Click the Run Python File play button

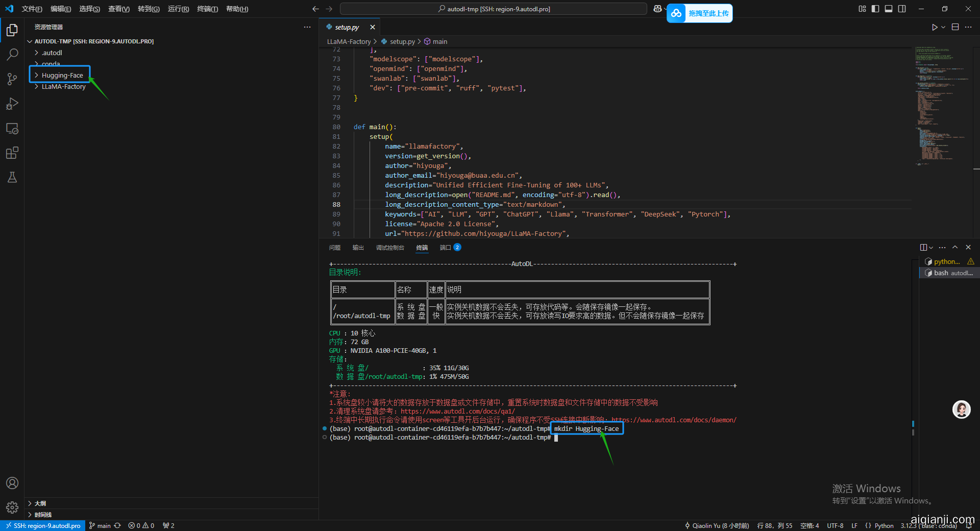[934, 27]
